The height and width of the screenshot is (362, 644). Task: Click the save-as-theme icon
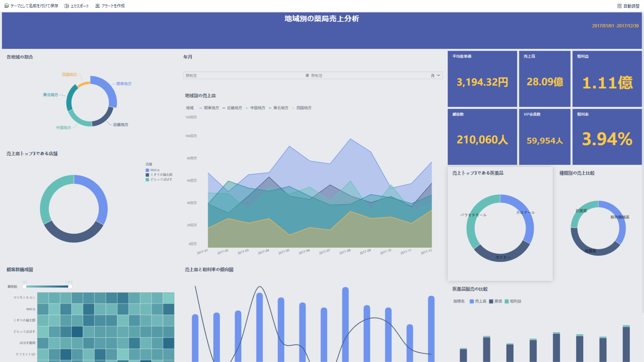(7, 6)
